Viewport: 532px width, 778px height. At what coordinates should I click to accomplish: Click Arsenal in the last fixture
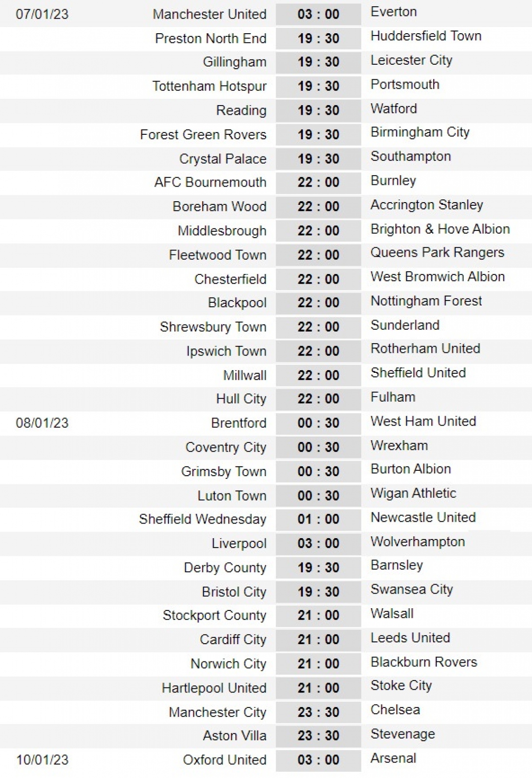click(393, 758)
